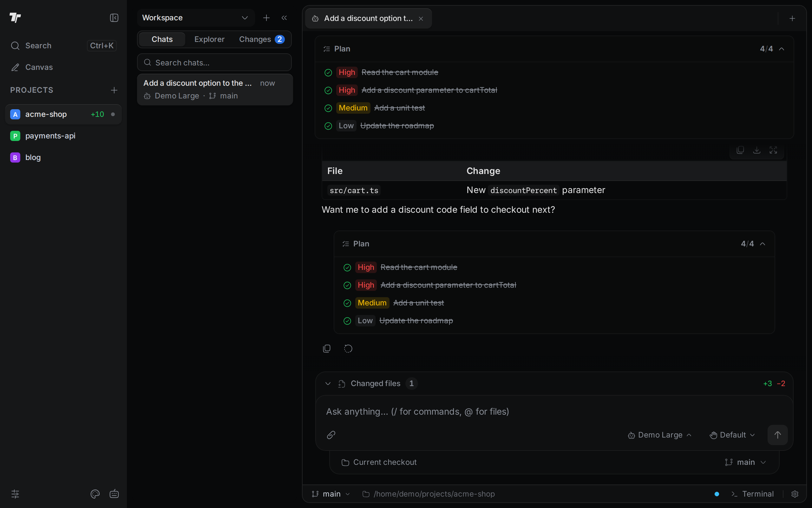Open the Terminal panel
The width and height of the screenshot is (812, 508).
pyautogui.click(x=752, y=494)
